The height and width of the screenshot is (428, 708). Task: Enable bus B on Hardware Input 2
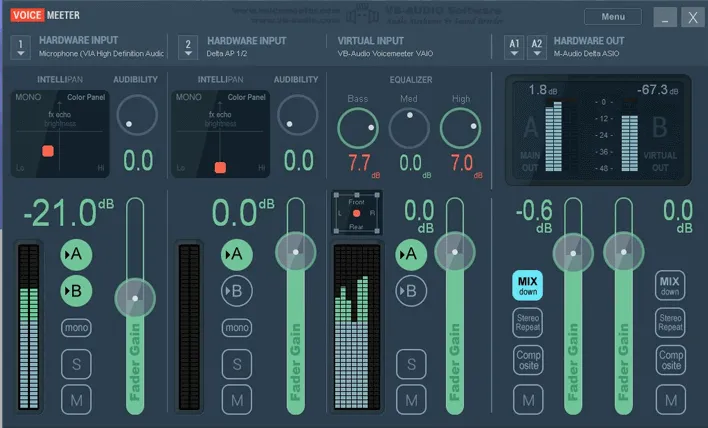237,291
